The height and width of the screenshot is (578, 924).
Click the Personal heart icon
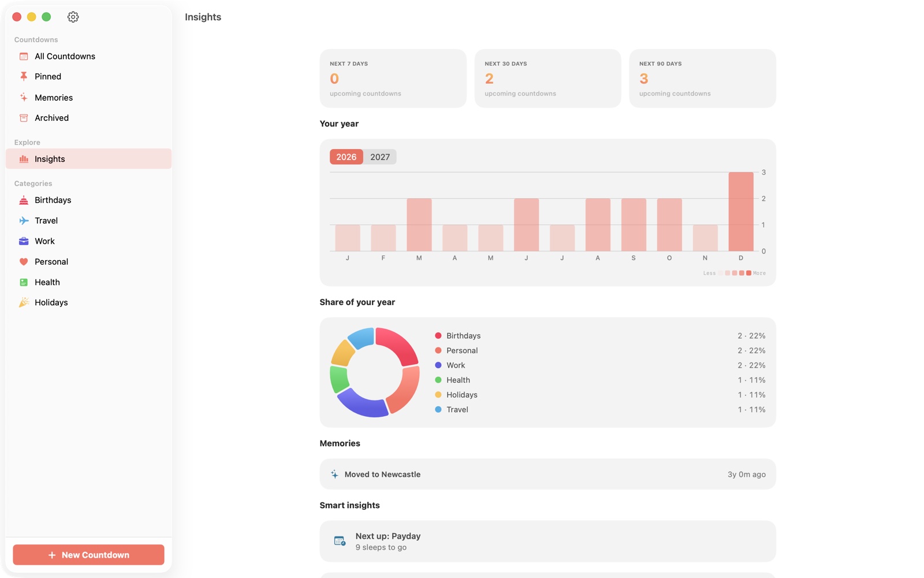[x=24, y=262]
